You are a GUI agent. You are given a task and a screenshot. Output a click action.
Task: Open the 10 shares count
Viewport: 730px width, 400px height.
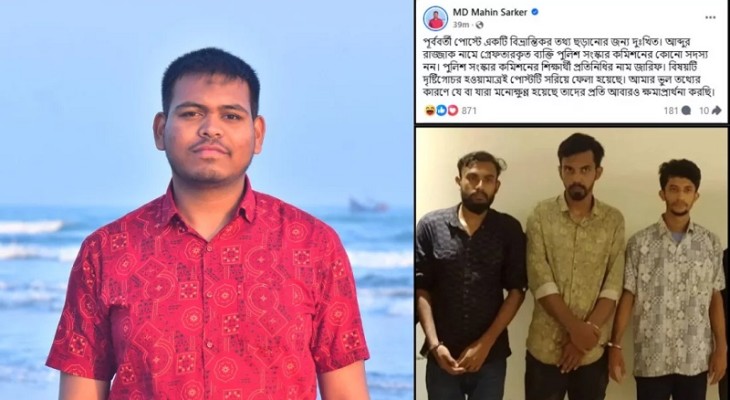pos(704,110)
